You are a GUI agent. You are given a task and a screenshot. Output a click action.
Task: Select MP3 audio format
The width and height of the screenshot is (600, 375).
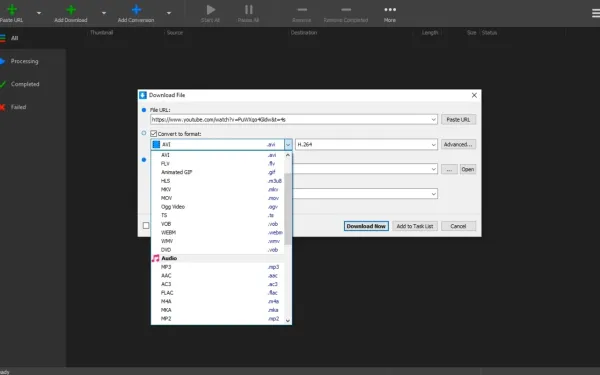coord(218,267)
